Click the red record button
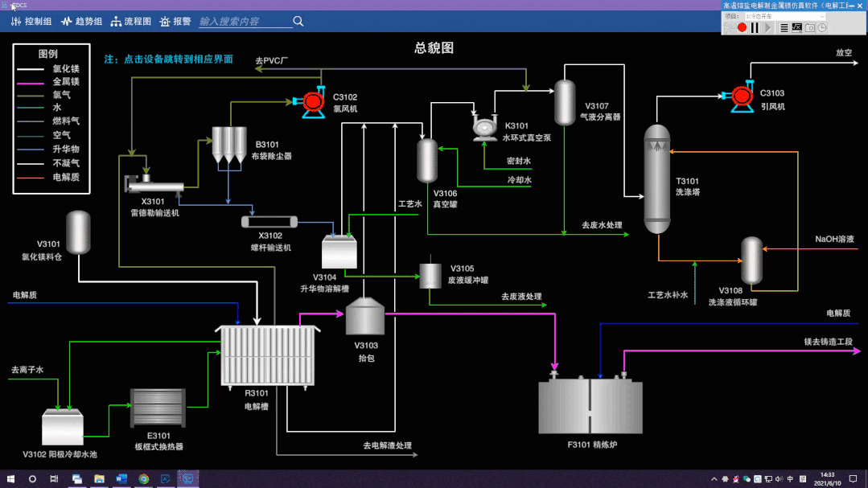The height and width of the screenshot is (488, 868). (x=742, y=27)
